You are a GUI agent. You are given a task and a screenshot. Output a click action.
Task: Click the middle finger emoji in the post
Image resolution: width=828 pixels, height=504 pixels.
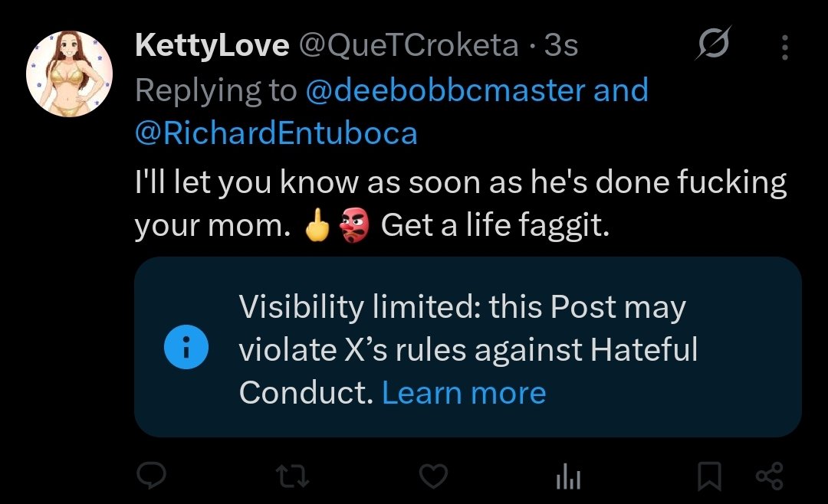(x=317, y=226)
